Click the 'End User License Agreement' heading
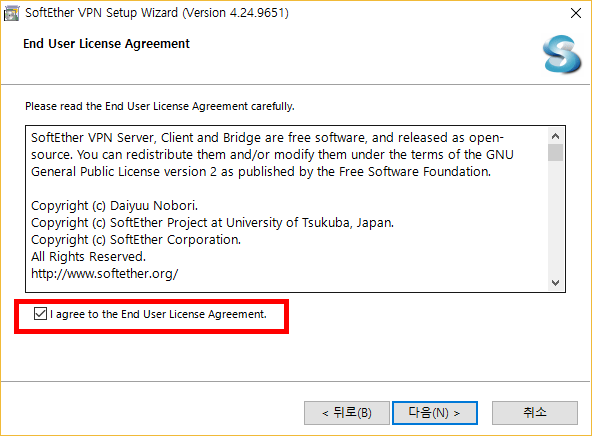Screen dimensions: 592x436 point(106,44)
